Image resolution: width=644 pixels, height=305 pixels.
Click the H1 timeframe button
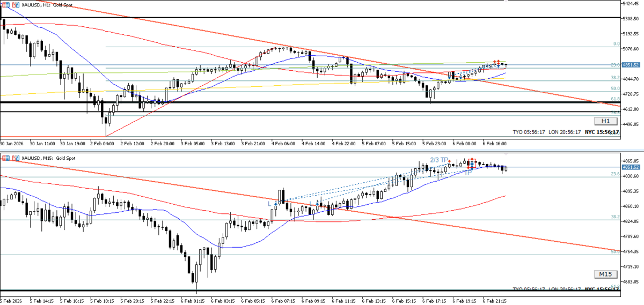(605, 121)
